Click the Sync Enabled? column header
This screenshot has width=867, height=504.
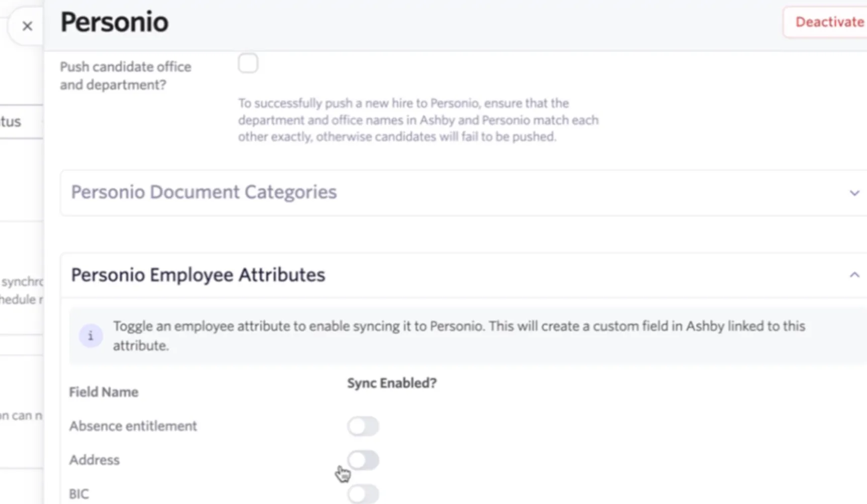pos(392,383)
